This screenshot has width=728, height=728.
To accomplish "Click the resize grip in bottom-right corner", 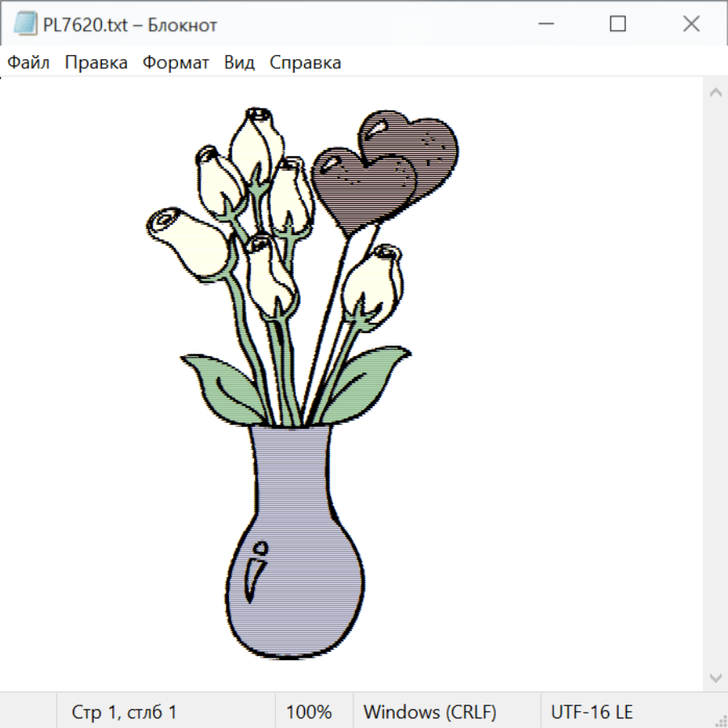I will click(720, 720).
